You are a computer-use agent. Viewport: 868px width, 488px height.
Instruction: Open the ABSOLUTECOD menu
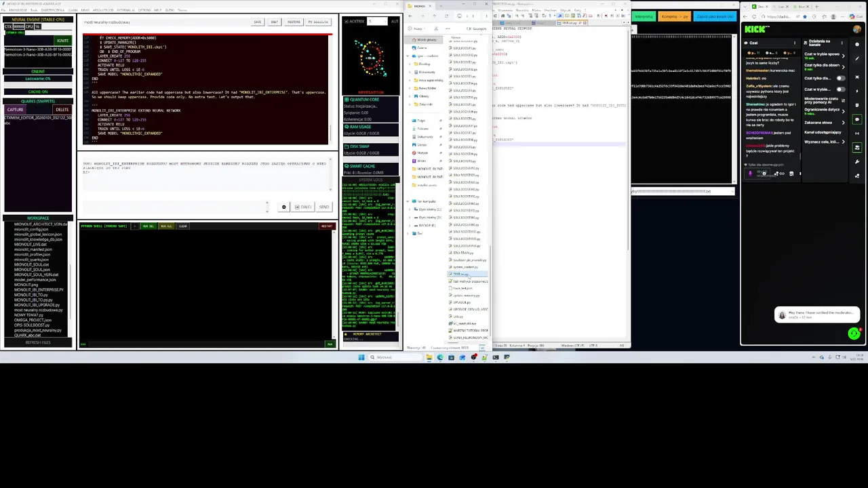(x=103, y=10)
